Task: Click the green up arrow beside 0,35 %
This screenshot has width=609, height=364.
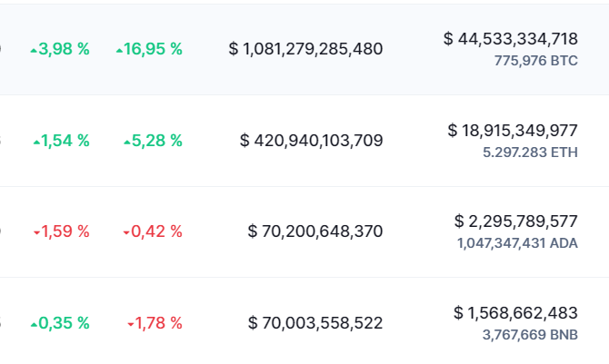Action: coord(34,325)
